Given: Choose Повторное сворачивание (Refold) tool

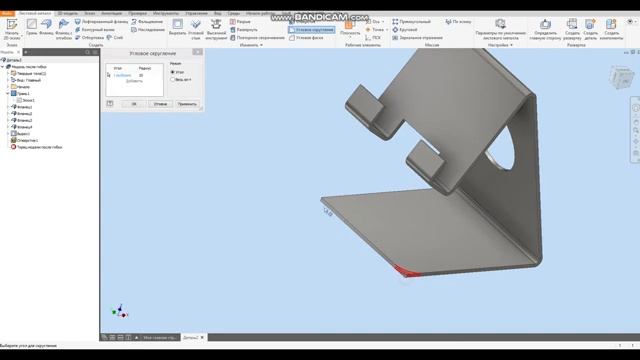Looking at the screenshot, I should [x=257, y=38].
